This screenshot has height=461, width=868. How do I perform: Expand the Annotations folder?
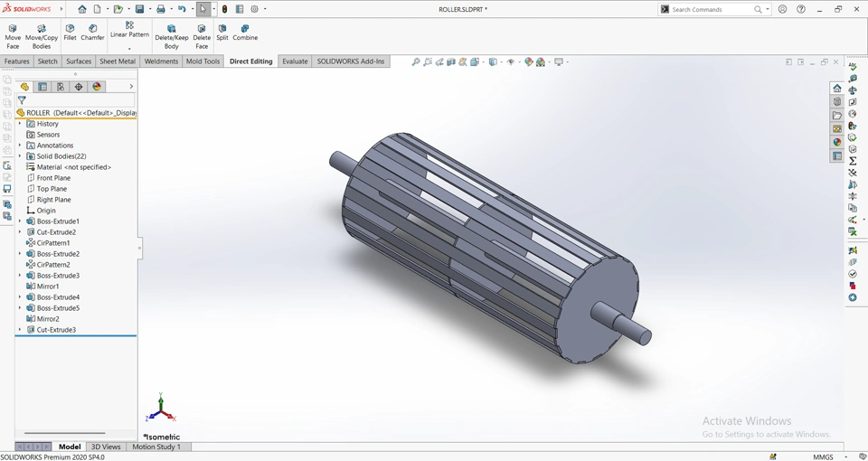pos(20,145)
